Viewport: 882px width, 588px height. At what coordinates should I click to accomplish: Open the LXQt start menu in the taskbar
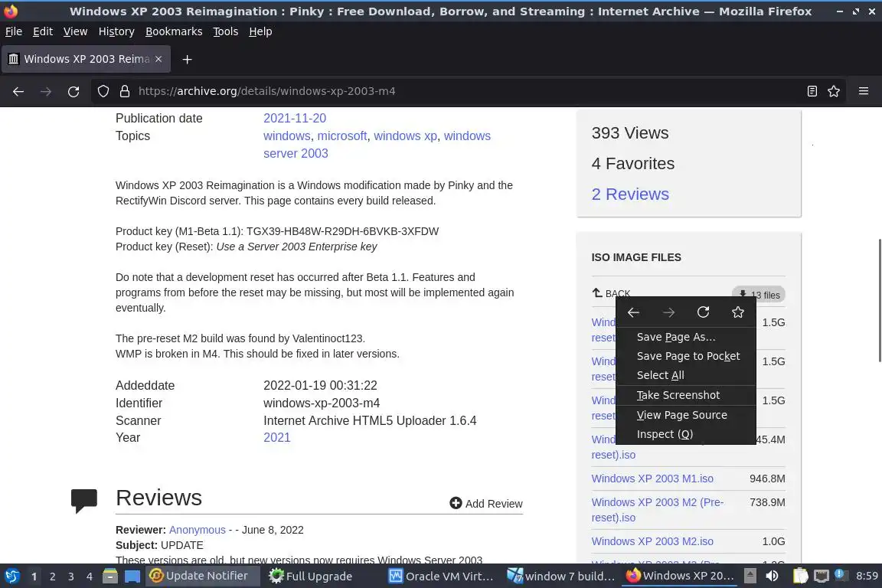pyautogui.click(x=11, y=576)
